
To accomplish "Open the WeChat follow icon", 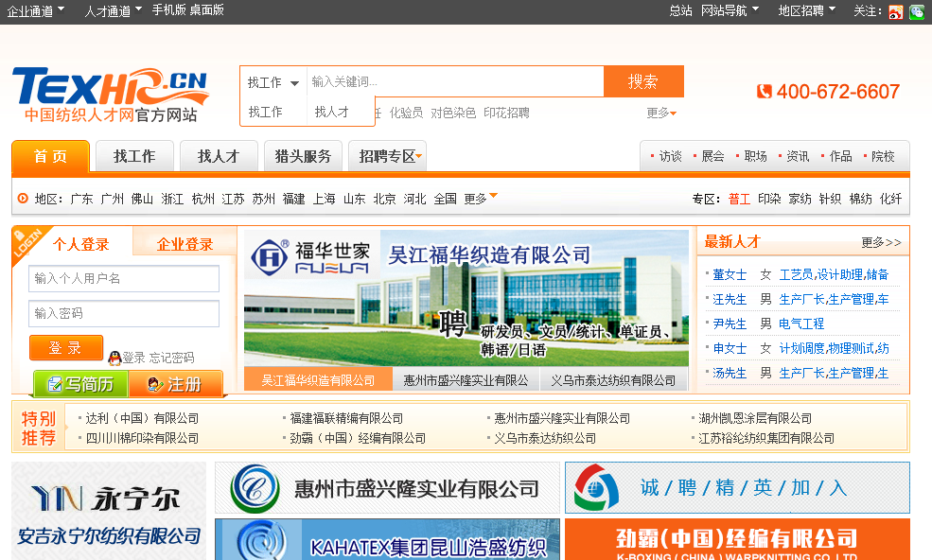I will click(917, 11).
